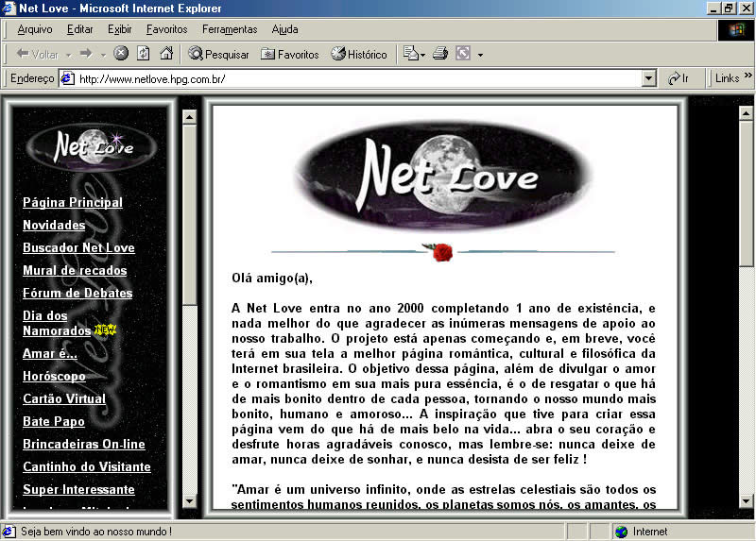Expand the address bar dropdown arrow
The height and width of the screenshot is (541, 756).
pos(649,78)
